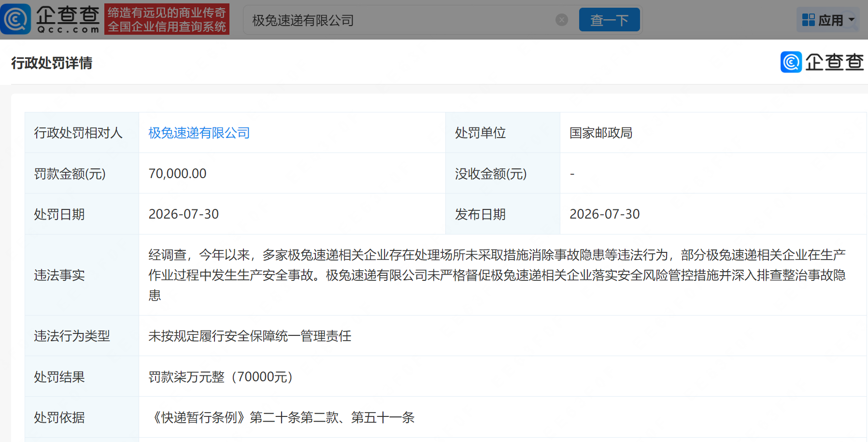Click the 违法事实 description paragraph
Viewport: 868px width, 442px height.
coord(497,275)
